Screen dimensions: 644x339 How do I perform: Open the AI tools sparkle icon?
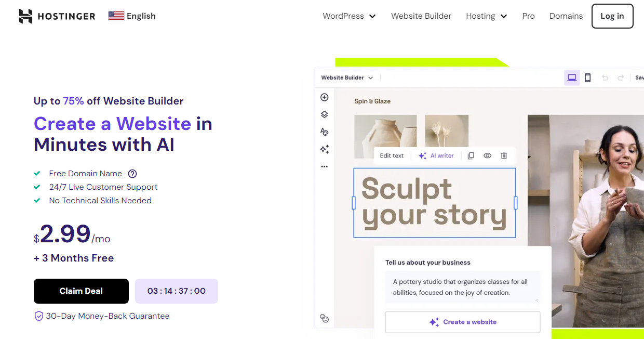[x=324, y=149]
